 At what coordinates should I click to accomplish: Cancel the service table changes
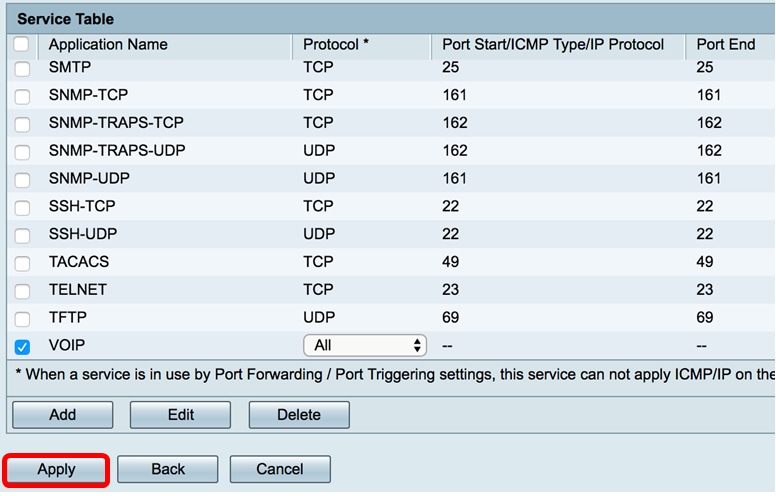280,469
